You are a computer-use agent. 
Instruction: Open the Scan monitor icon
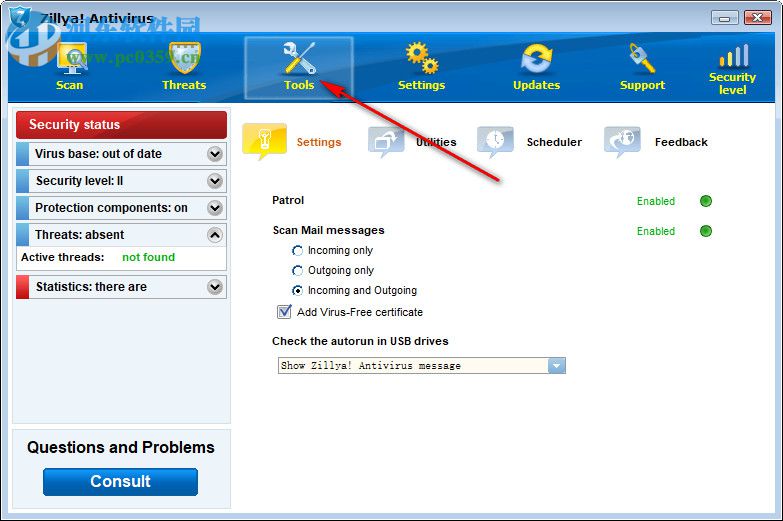(72, 58)
